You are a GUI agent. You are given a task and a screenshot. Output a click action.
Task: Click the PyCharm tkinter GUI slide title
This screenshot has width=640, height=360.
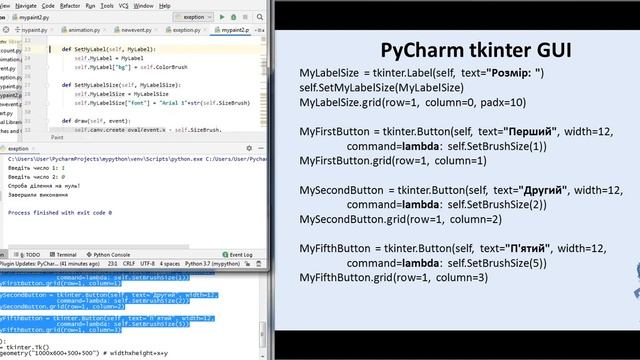pyautogui.click(x=476, y=51)
